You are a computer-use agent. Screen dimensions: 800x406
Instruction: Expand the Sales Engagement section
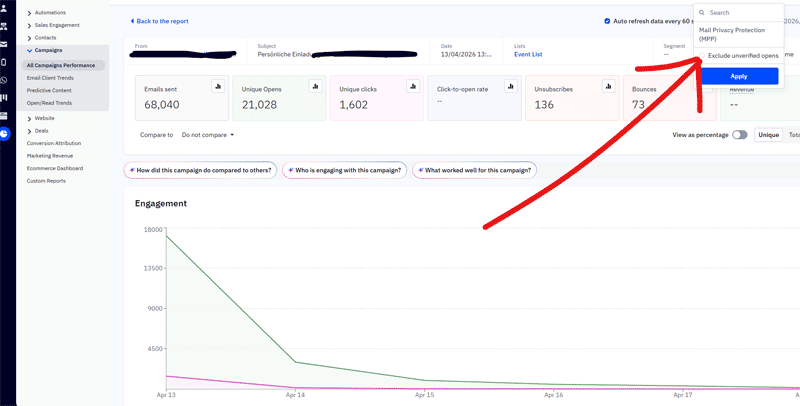(29, 26)
